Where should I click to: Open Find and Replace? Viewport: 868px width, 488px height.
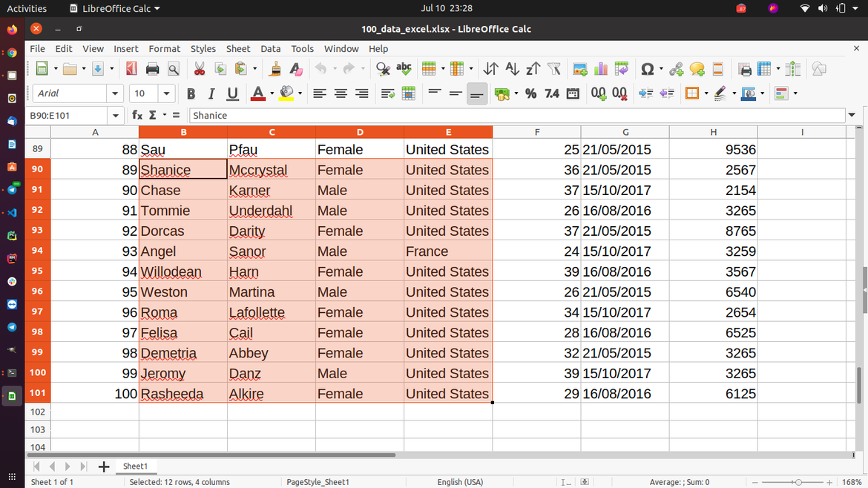click(x=382, y=68)
